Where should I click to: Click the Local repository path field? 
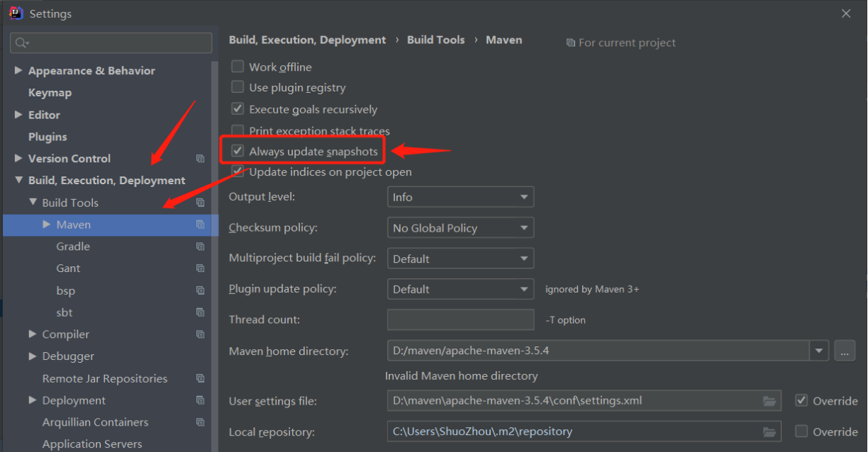(584, 431)
